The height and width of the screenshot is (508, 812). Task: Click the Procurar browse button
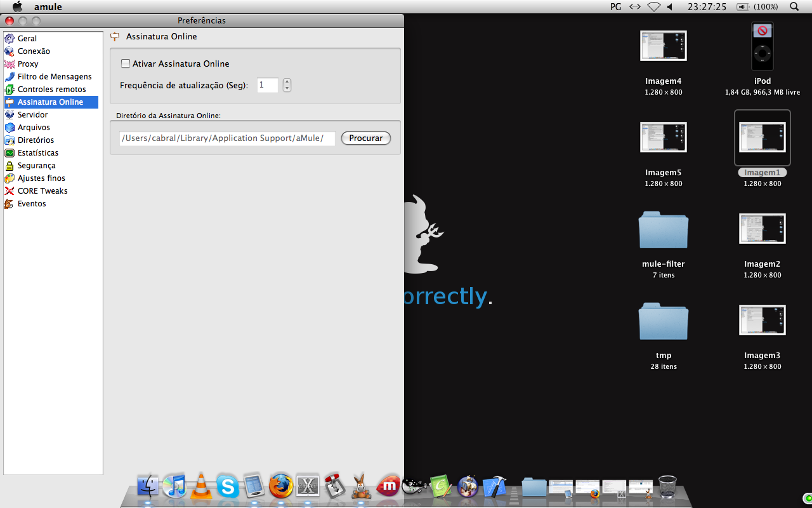[365, 138]
